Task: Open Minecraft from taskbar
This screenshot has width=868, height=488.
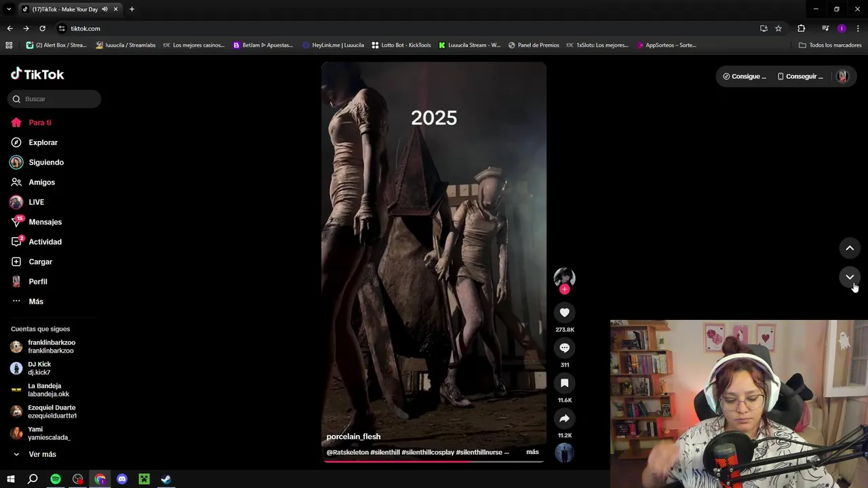Action: coord(144,479)
